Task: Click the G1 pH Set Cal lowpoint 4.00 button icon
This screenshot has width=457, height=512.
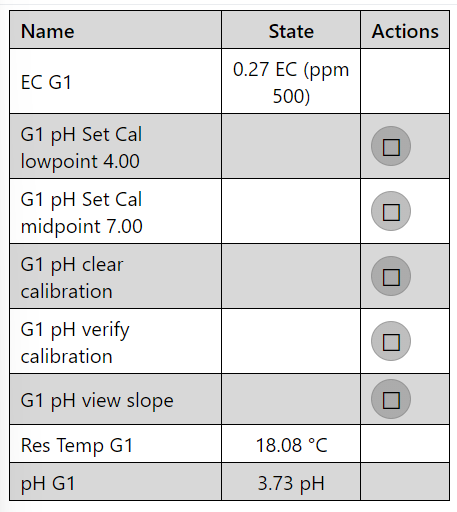Action: 391,146
